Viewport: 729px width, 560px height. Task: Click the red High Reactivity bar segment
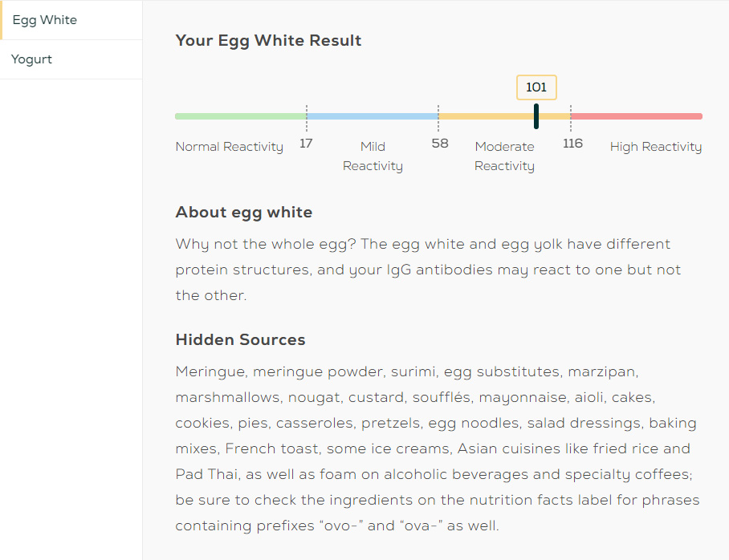pos(637,116)
